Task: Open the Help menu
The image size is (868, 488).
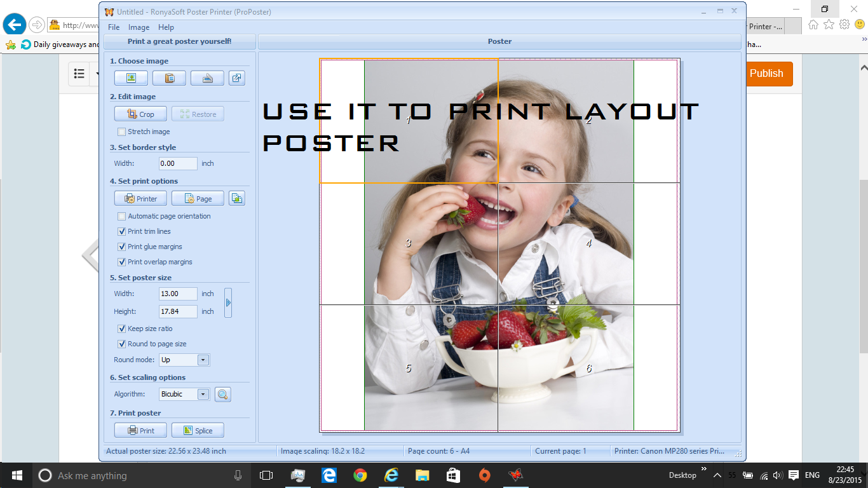Action: [166, 27]
